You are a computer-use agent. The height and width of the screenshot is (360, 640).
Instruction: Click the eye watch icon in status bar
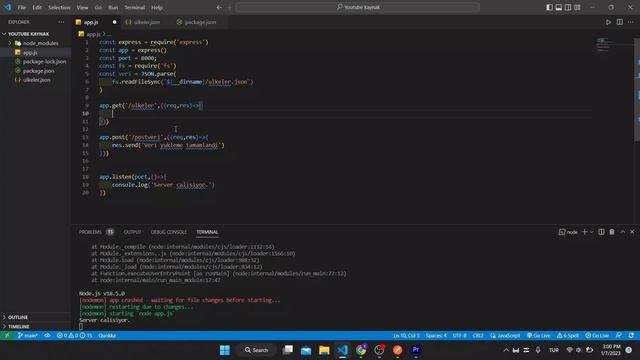click(x=47, y=336)
